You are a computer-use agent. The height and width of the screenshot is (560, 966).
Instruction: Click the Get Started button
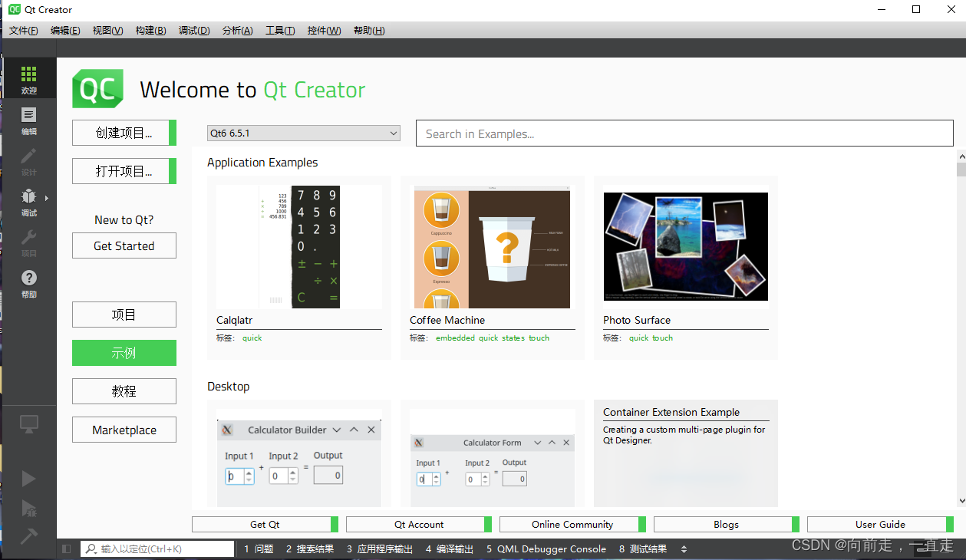124,245
